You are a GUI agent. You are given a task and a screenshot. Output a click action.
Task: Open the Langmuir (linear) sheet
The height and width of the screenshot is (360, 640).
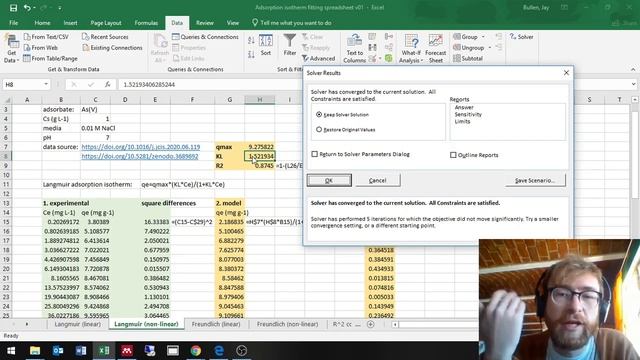pyautogui.click(x=78, y=324)
